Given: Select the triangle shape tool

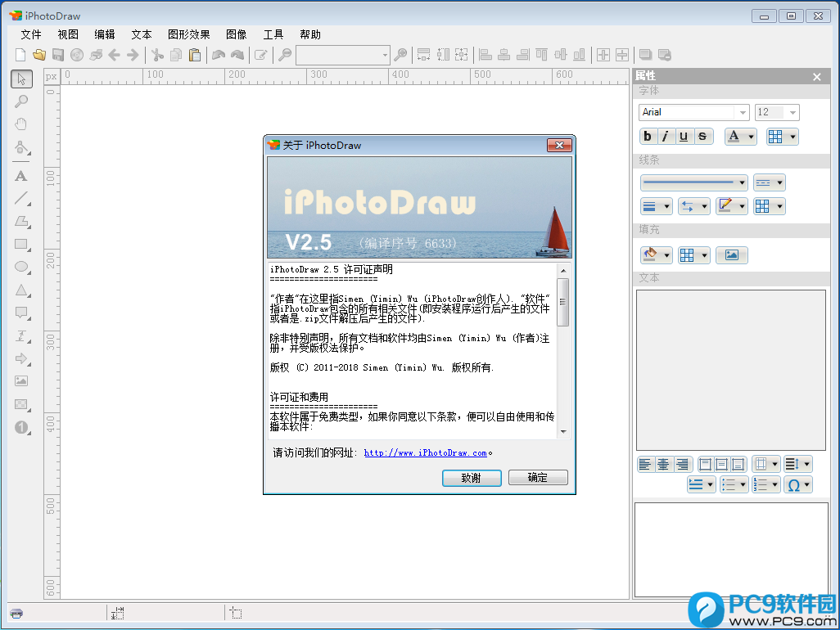Looking at the screenshot, I should tap(21, 290).
